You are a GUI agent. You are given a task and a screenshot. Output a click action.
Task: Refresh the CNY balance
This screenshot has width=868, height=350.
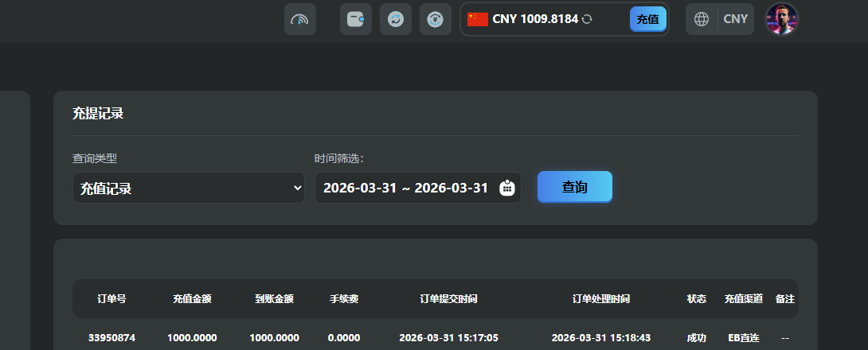pyautogui.click(x=587, y=19)
